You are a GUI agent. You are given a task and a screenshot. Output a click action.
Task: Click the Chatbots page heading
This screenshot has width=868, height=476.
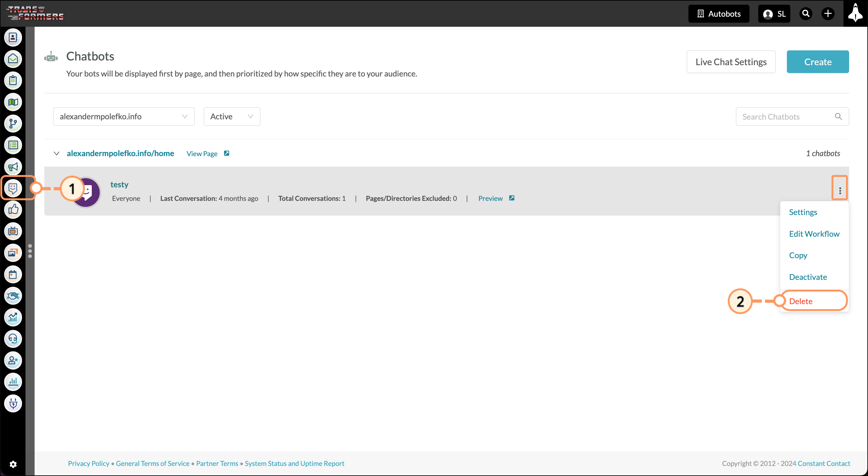[90, 56]
